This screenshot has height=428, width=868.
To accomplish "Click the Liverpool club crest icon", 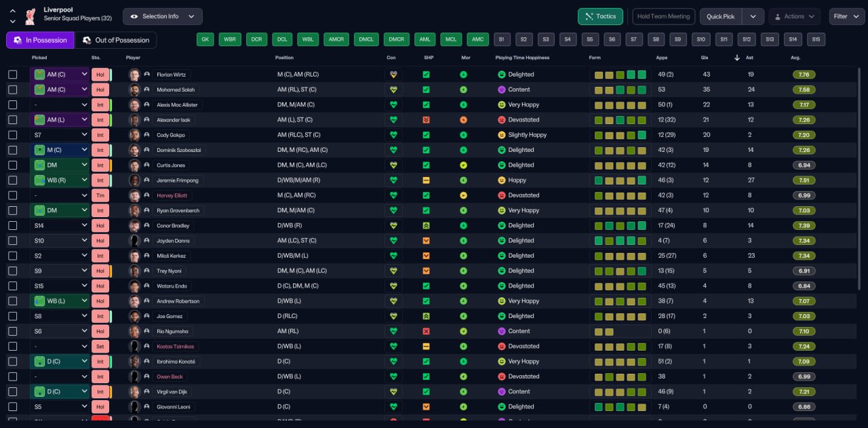I will 30,16.
